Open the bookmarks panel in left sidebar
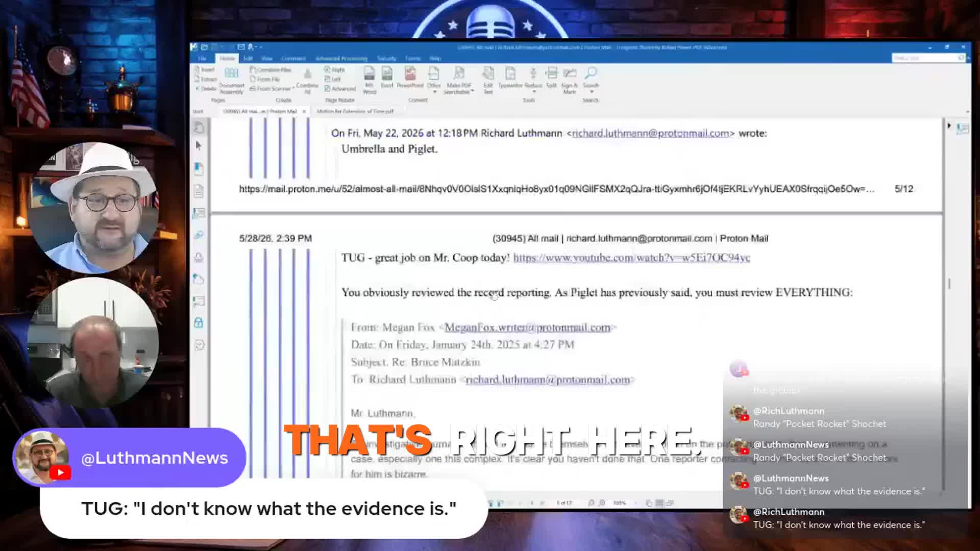 click(199, 168)
